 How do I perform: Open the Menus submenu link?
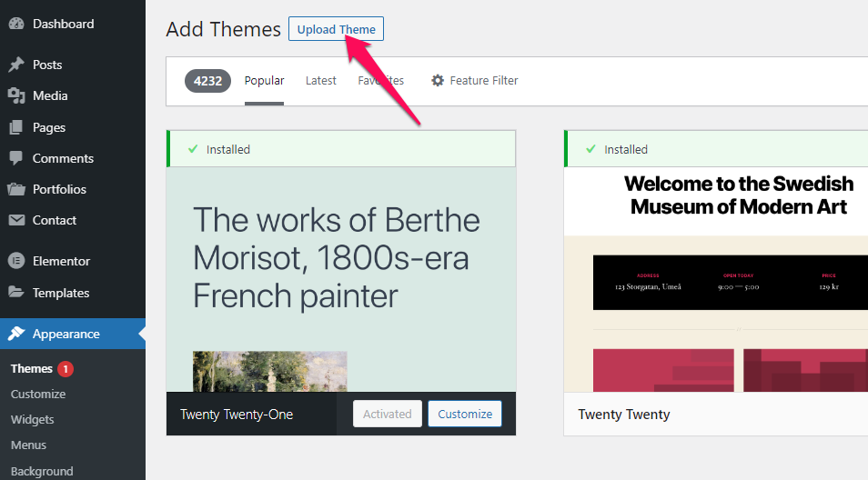click(x=28, y=445)
